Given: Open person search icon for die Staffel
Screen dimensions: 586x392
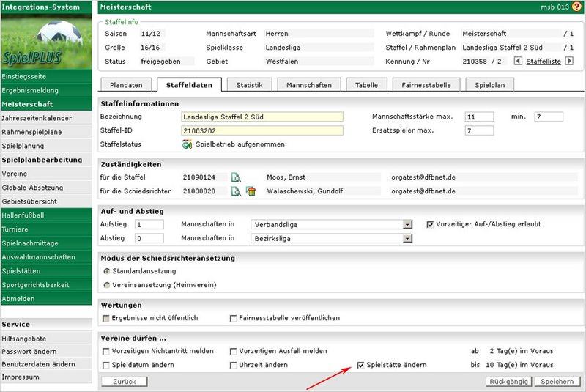Looking at the screenshot, I should [x=236, y=177].
